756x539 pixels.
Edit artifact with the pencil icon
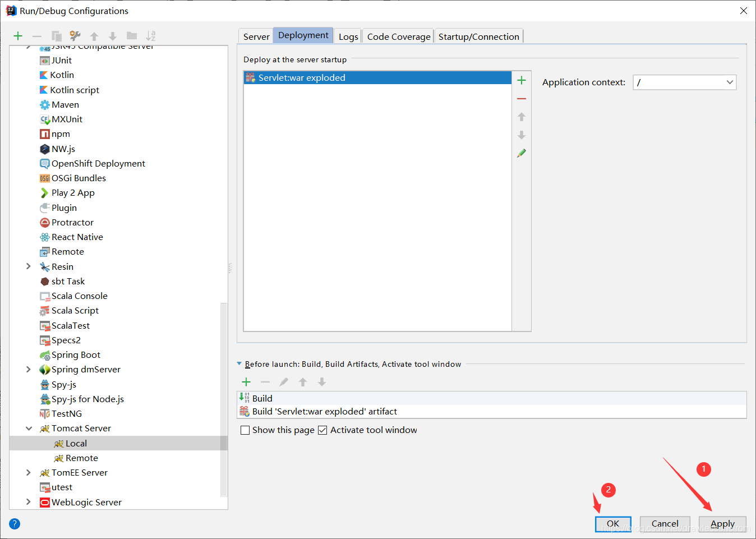tap(522, 153)
